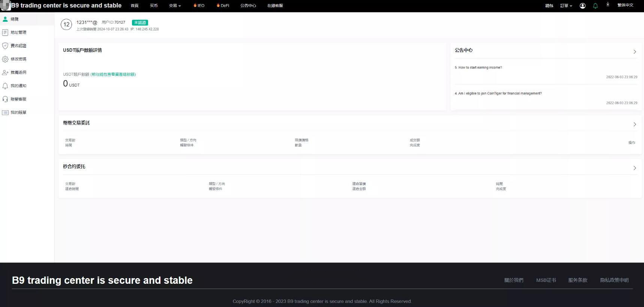The image size is (644, 307).
Task: Click the download arrow icon in header
Action: click(608, 5)
